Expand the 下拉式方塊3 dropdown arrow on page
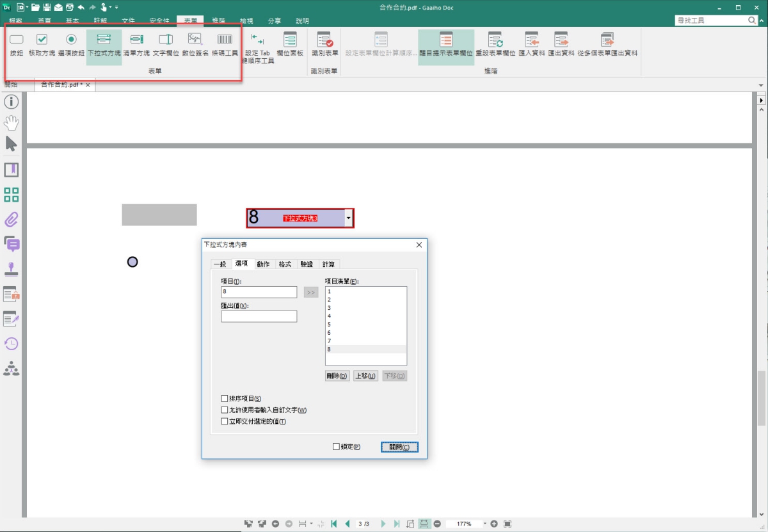This screenshot has height=532, width=768. [348, 218]
